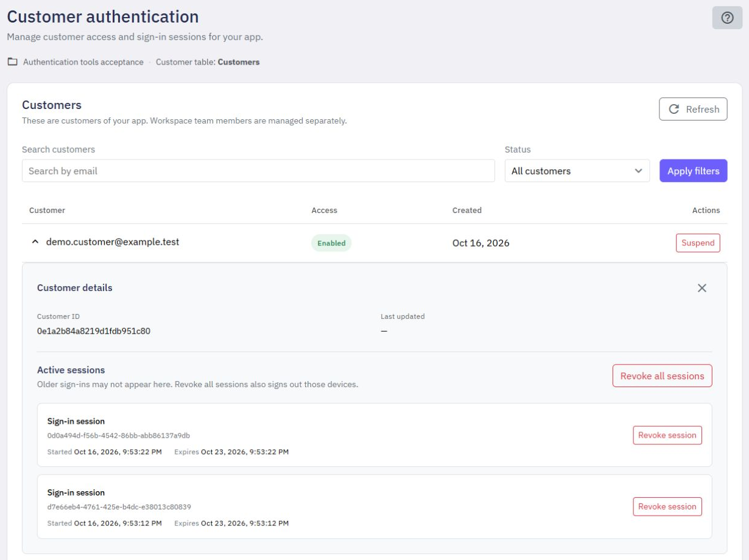Click the Access column header
The image size is (749, 560).
coord(325,211)
